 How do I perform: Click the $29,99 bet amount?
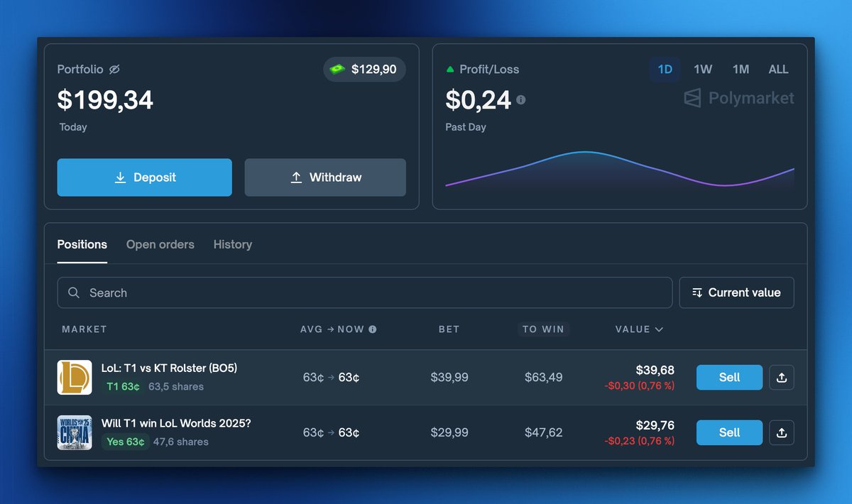click(449, 433)
